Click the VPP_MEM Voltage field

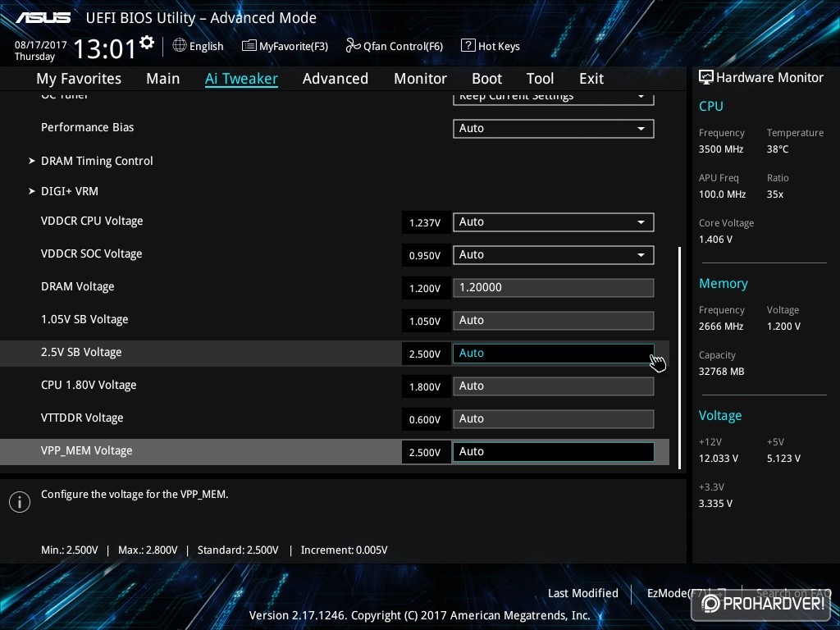[x=554, y=452]
